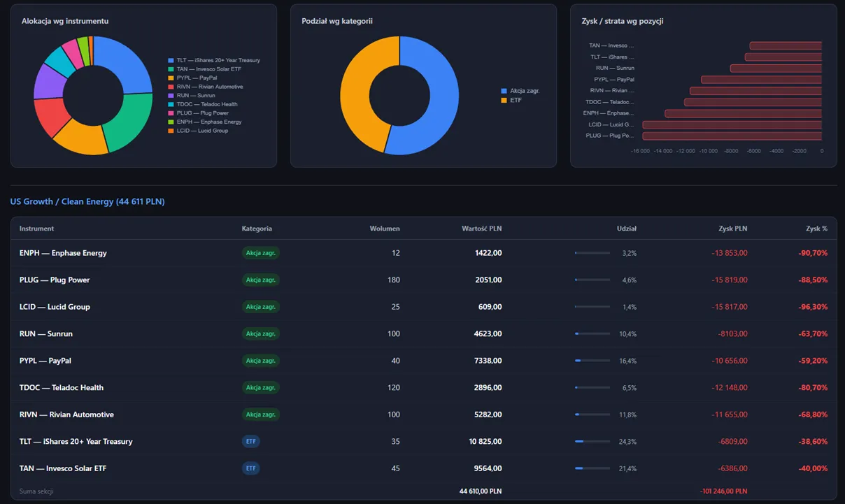Select the PYPL — PayPal legend label
Image resolution: width=845 pixels, height=504 pixels.
(197, 78)
